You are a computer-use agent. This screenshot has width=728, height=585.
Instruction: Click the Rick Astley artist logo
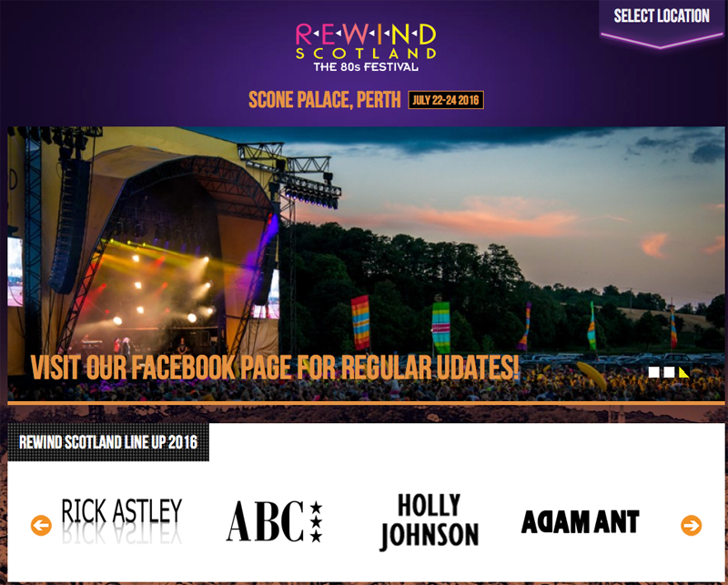click(122, 520)
